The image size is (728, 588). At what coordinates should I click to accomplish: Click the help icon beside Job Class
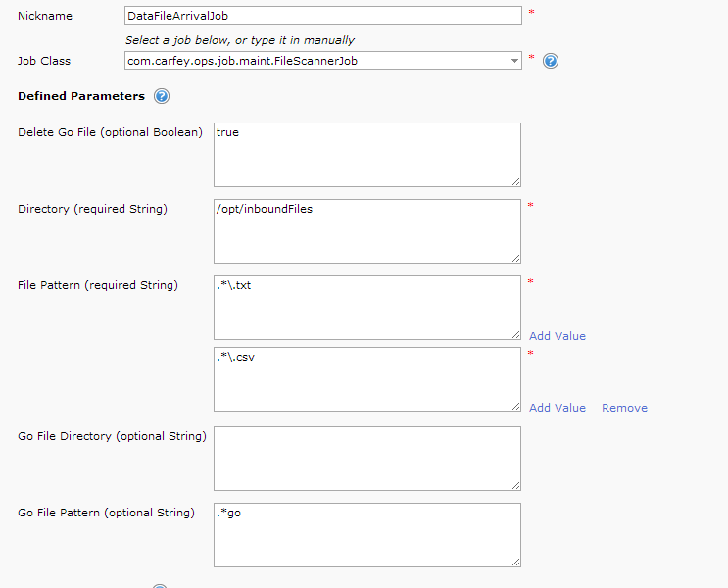pos(551,61)
